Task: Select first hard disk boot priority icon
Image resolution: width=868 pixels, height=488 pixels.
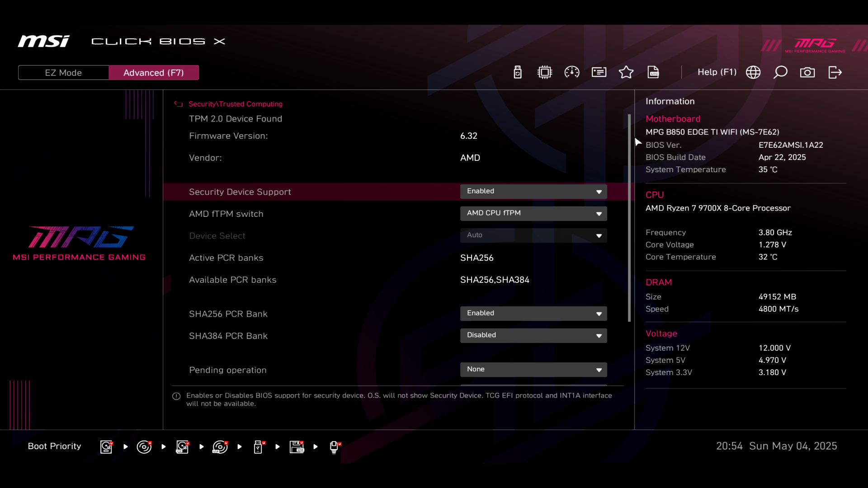Action: tap(106, 447)
